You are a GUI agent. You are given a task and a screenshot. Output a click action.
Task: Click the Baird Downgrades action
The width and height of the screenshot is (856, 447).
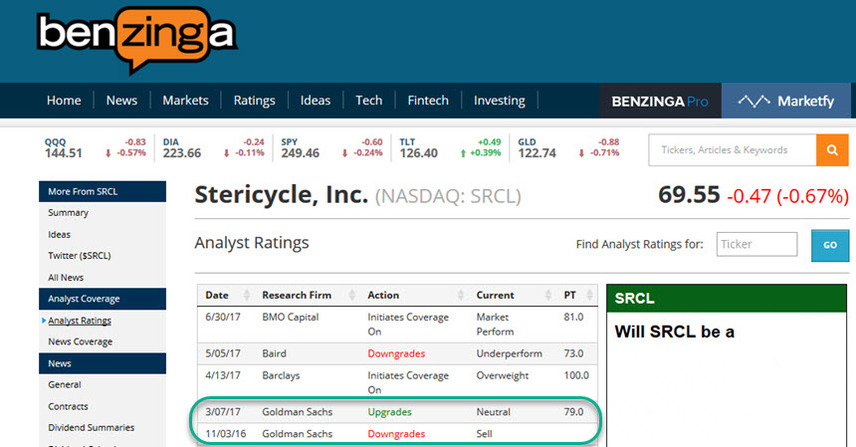tap(396, 354)
